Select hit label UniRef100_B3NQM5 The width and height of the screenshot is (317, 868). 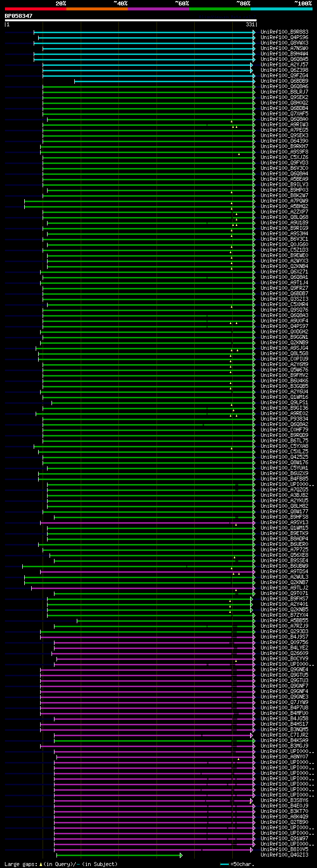click(x=284, y=730)
